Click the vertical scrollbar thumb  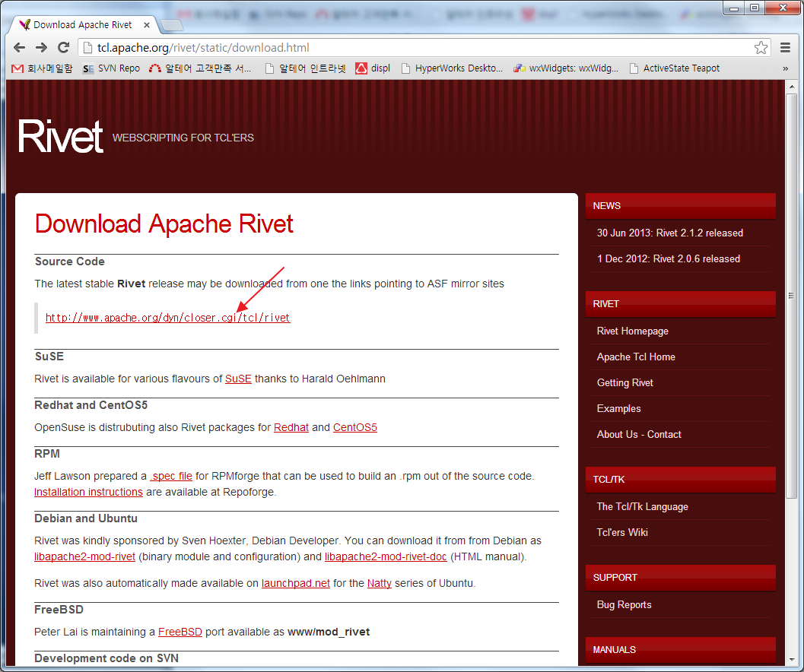click(792, 295)
